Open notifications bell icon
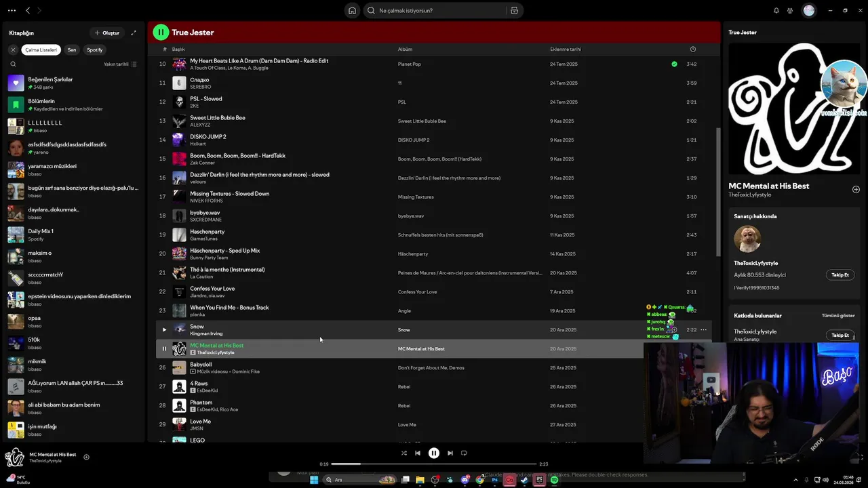Image resolution: width=868 pixels, height=488 pixels. tap(776, 10)
